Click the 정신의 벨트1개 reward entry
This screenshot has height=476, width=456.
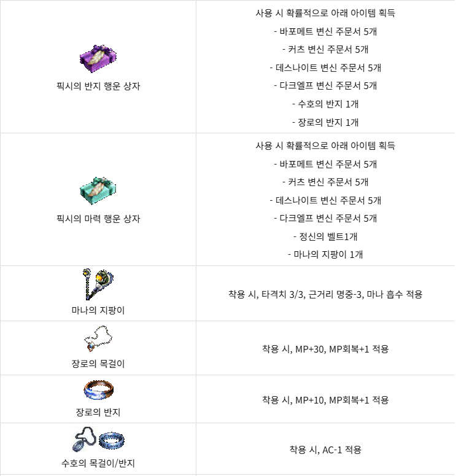[x=328, y=236]
